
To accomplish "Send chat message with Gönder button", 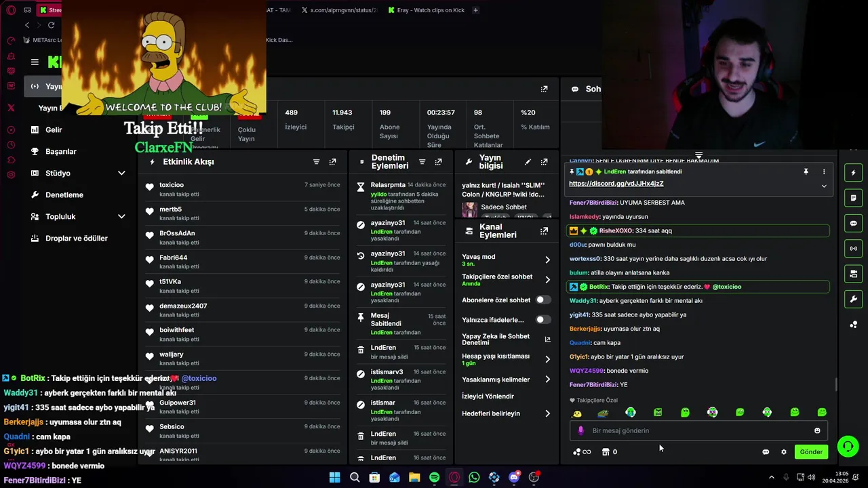I will point(811,452).
